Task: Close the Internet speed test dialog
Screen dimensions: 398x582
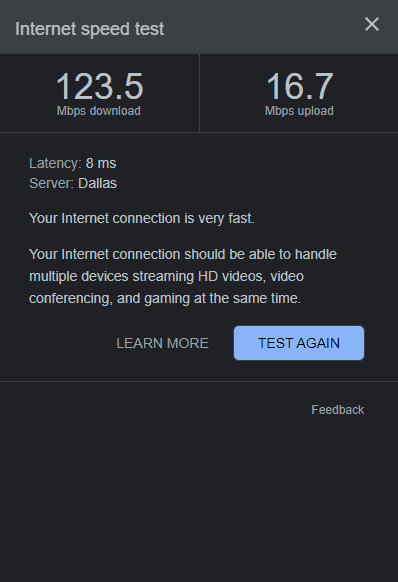Action: pos(372,24)
